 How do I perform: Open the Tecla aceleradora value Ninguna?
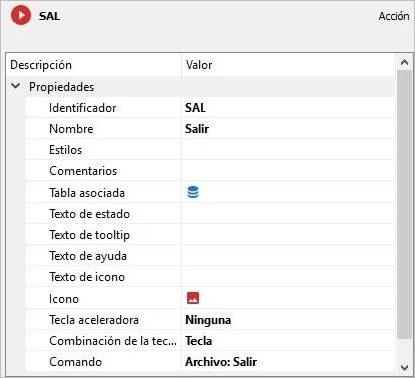coord(288,320)
